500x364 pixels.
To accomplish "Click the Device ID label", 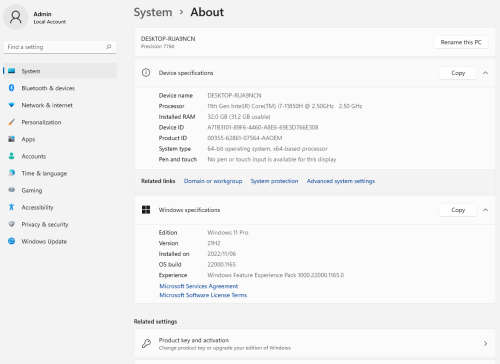I will [x=171, y=127].
